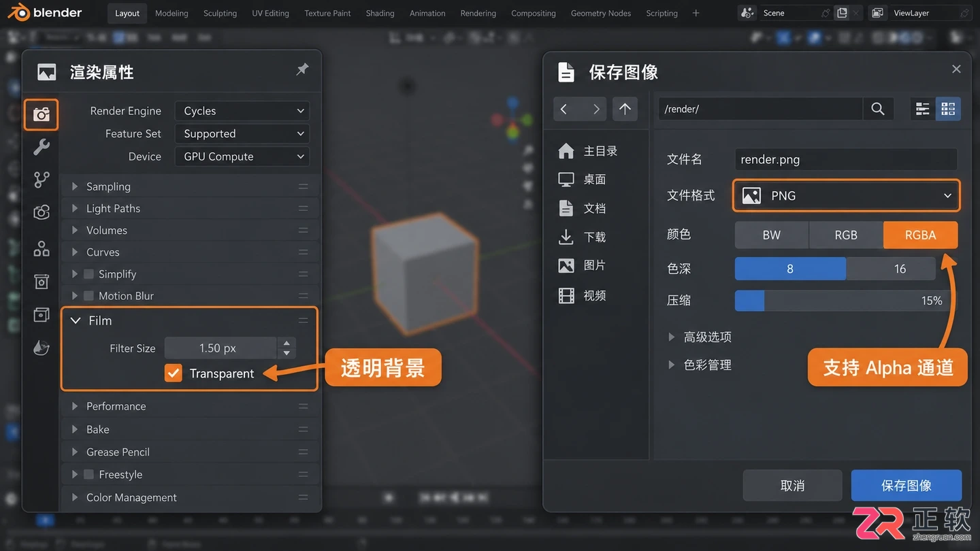The height and width of the screenshot is (551, 980).
Task: Open the material sphere properties tab
Action: (x=42, y=348)
